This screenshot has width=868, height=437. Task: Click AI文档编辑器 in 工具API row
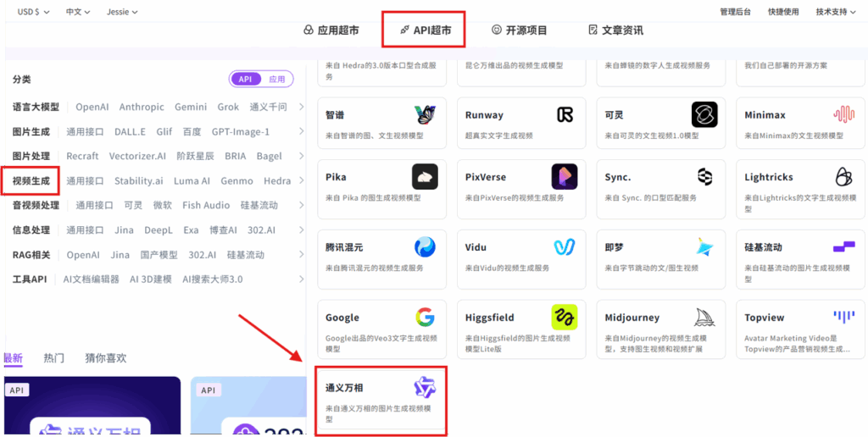pos(92,279)
